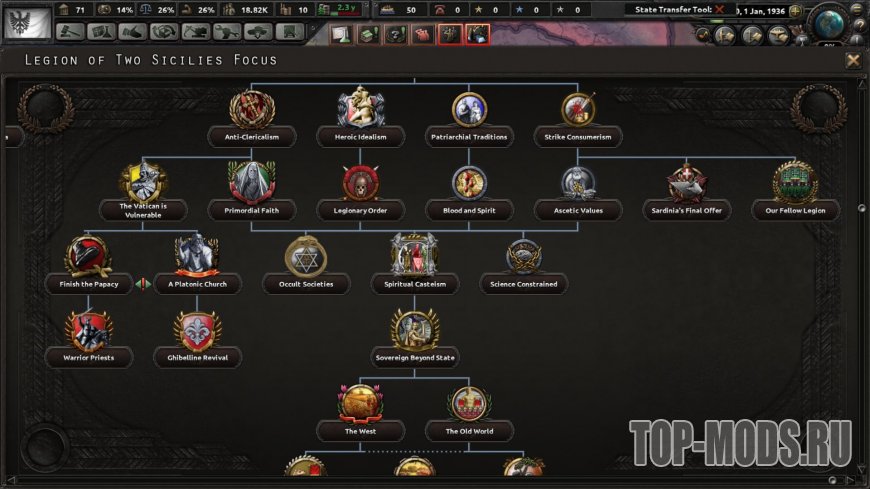Select the Ghibelline Revival focus icon
This screenshot has height=489, width=870.
click(198, 331)
